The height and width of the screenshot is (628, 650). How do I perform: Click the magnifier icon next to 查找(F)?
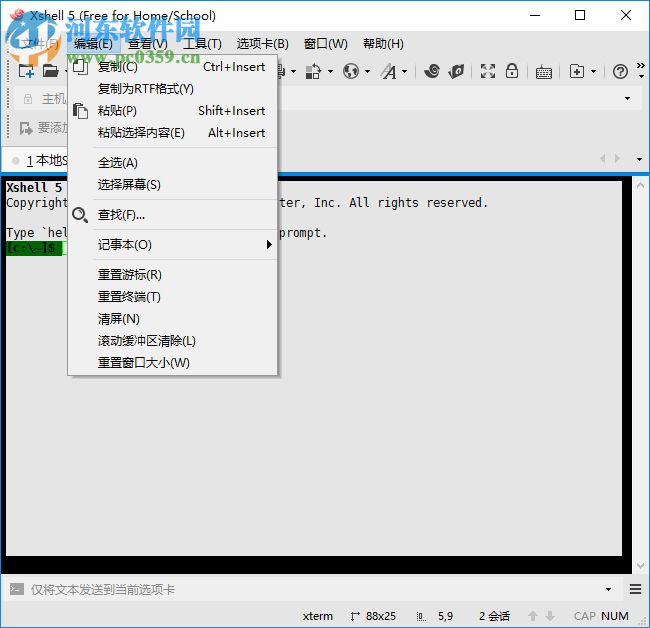pos(80,215)
